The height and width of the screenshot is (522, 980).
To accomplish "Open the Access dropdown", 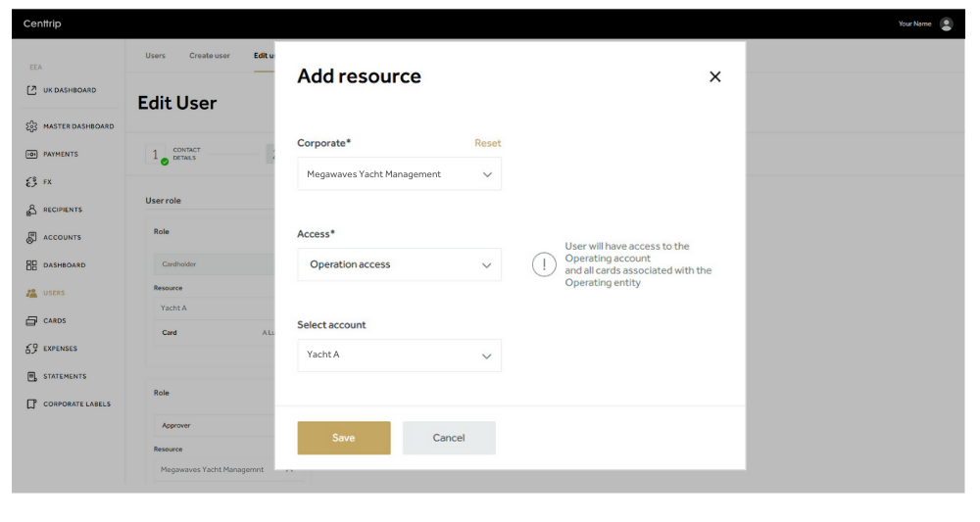I will click(x=399, y=264).
